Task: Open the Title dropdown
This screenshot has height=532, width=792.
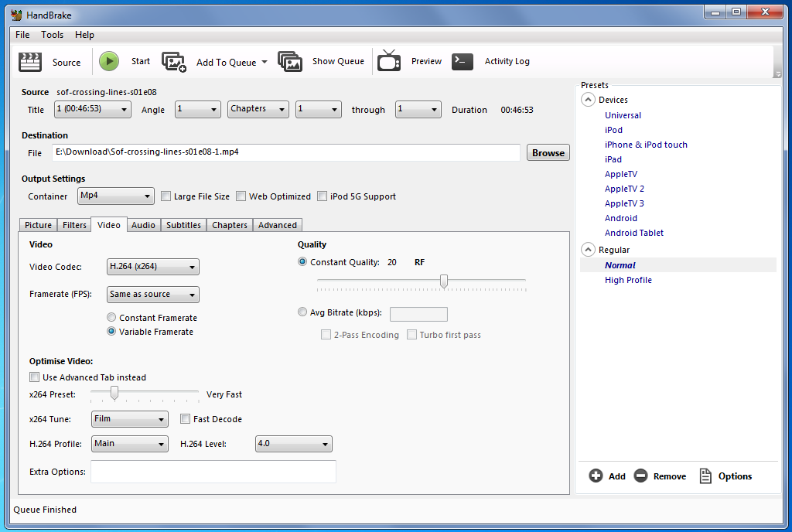Action: click(x=93, y=109)
